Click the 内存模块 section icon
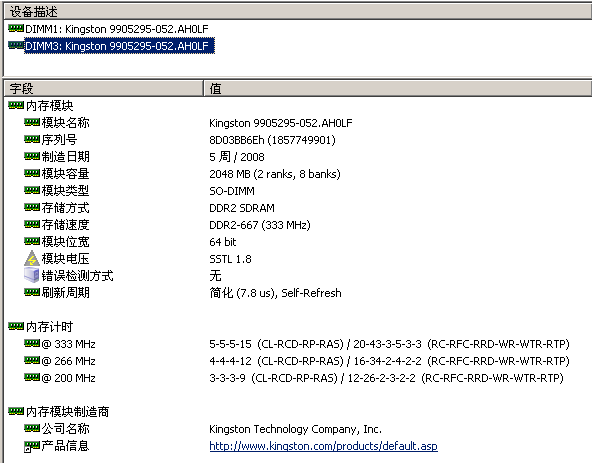The width and height of the screenshot is (592, 463). 16,105
